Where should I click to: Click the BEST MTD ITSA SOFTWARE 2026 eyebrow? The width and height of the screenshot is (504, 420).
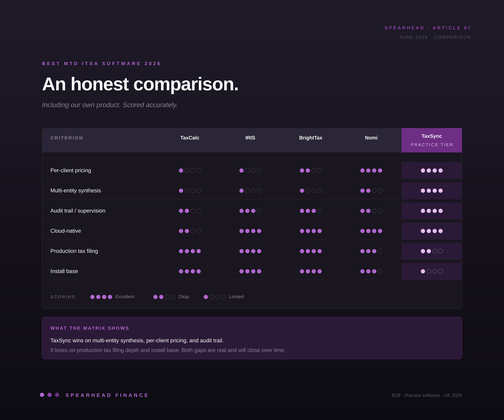101,64
